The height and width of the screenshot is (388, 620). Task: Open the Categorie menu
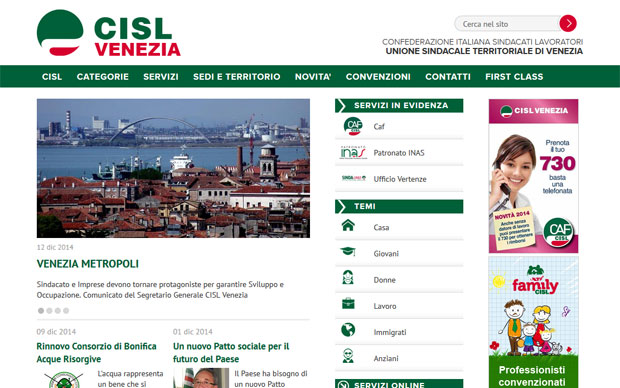pos(102,77)
